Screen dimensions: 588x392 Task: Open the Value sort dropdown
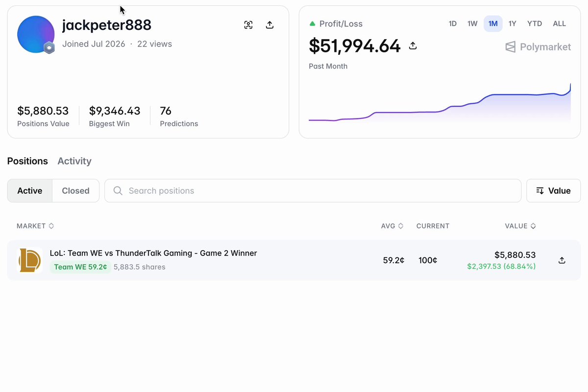[553, 191]
